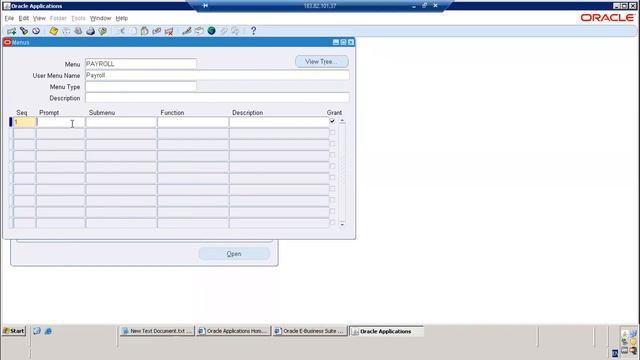
Task: Click the grid scrollbar down arrow
Action: pos(342,224)
